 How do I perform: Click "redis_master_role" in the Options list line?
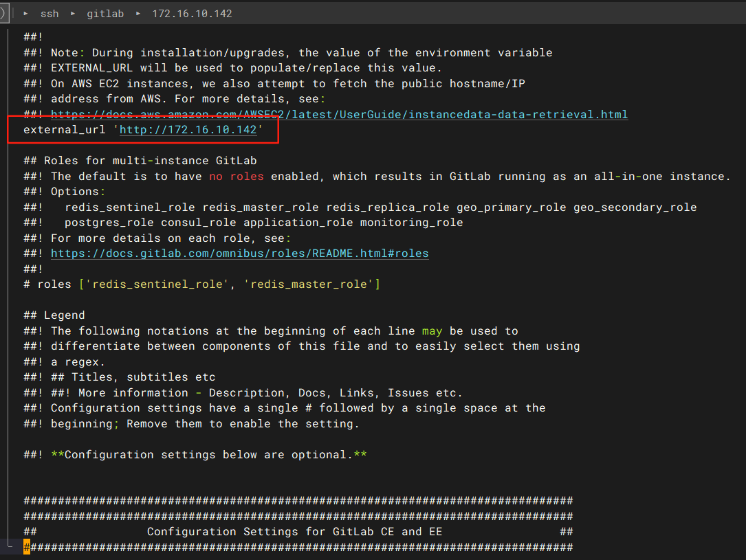coord(261,208)
